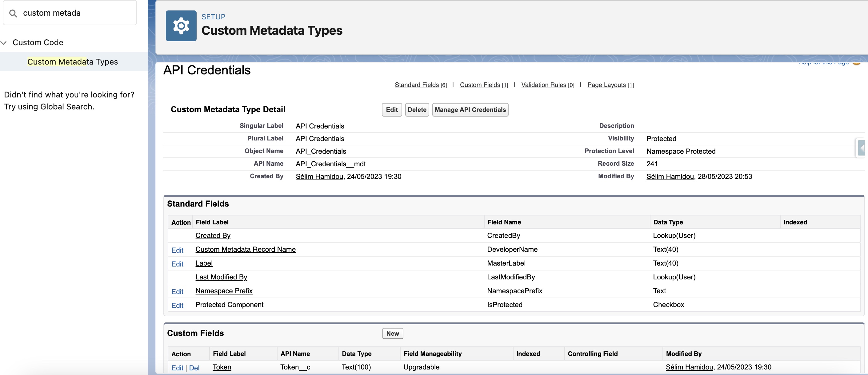Open the Label field link

click(204, 263)
